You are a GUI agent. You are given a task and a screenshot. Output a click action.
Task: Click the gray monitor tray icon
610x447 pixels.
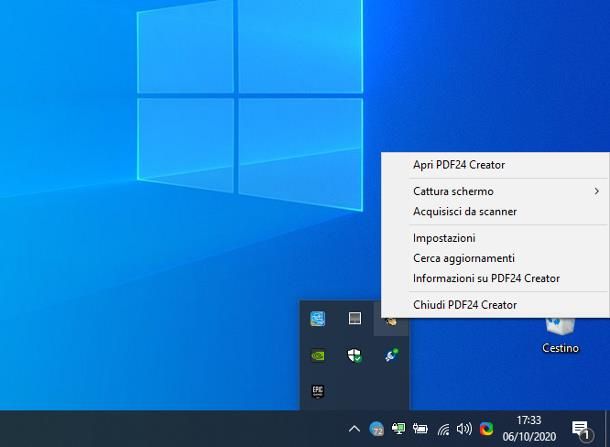354,318
